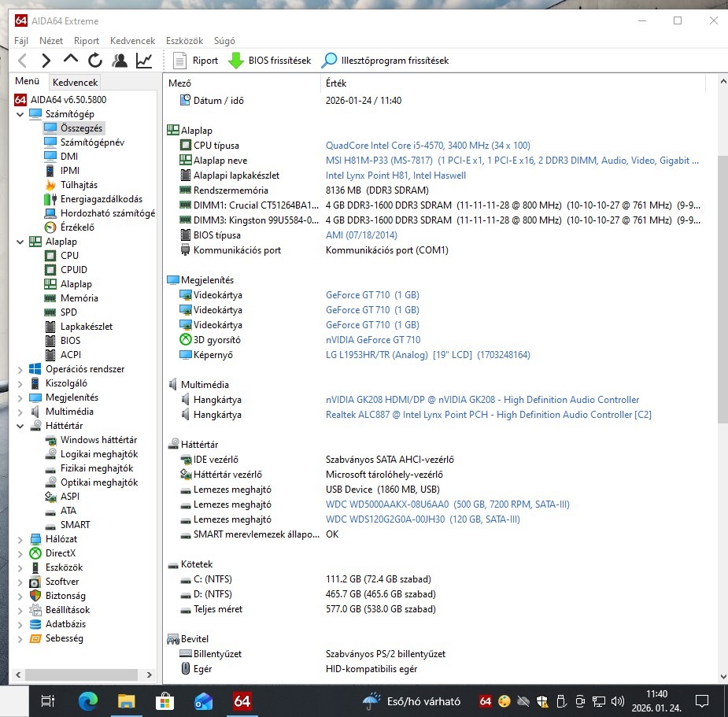Click the line-graph toolbar icon
The height and width of the screenshot is (717, 728).
point(144,60)
